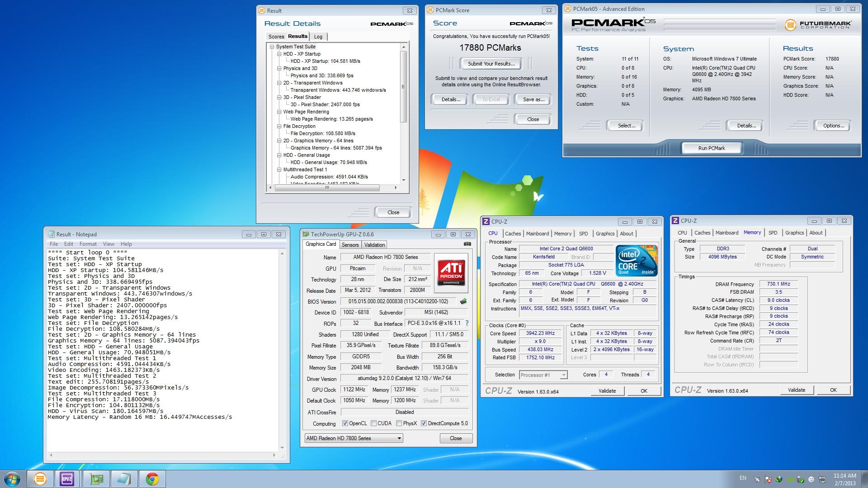Click the purple CPU-Z taskbar icon
Image resolution: width=868 pixels, height=488 pixels.
click(67, 479)
